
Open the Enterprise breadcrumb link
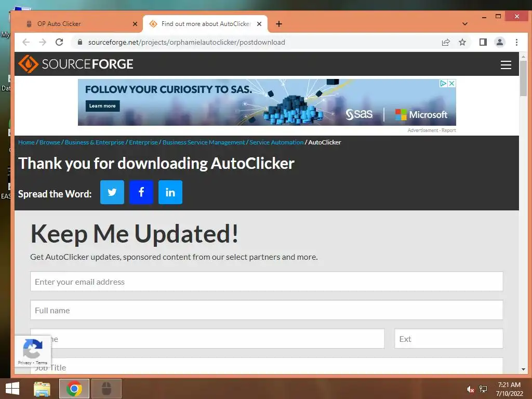tap(143, 142)
